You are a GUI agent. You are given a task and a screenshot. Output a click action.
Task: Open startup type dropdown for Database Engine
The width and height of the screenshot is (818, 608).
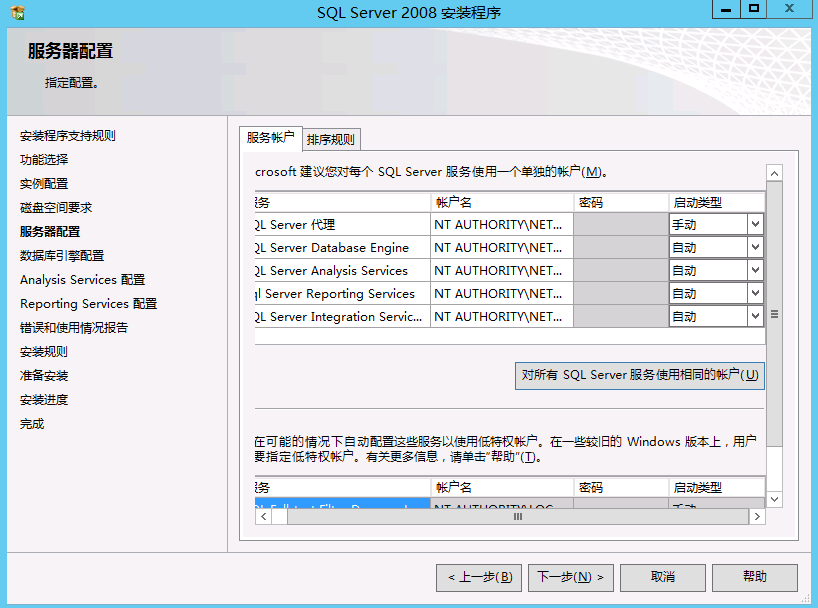[755, 247]
